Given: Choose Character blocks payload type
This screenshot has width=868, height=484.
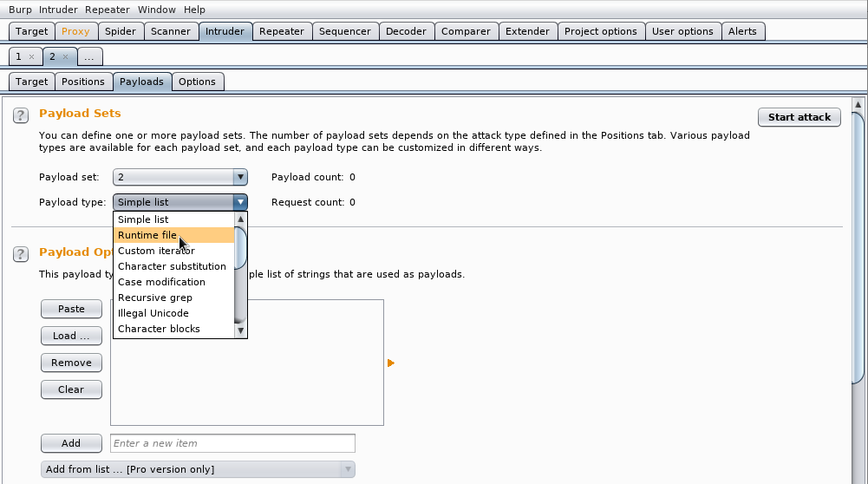Looking at the screenshot, I should 173,329.
